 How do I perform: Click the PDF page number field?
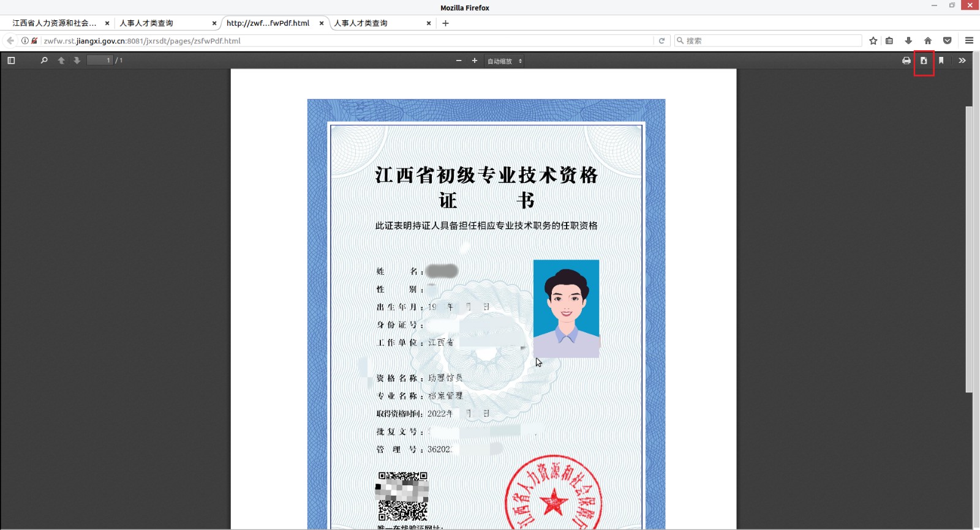[100, 61]
